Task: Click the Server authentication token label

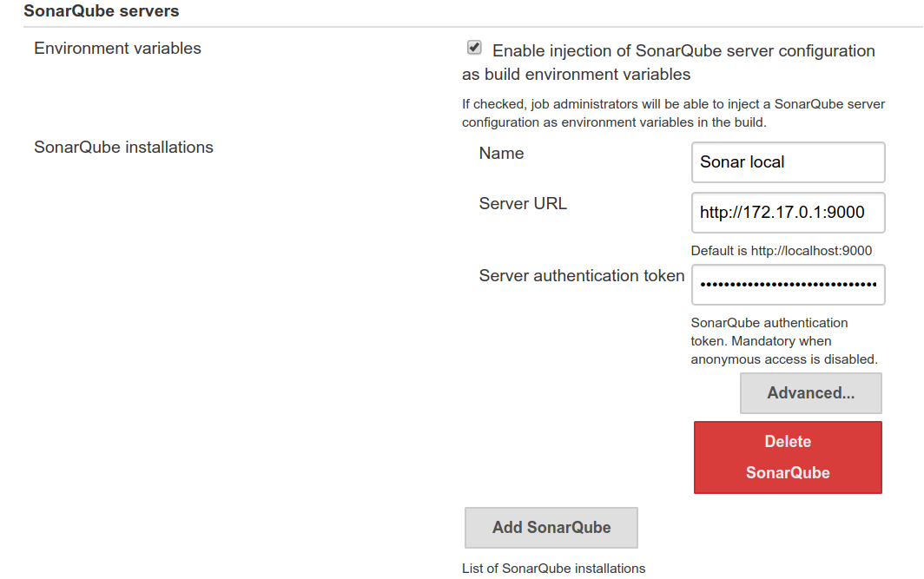Action: [x=582, y=276]
